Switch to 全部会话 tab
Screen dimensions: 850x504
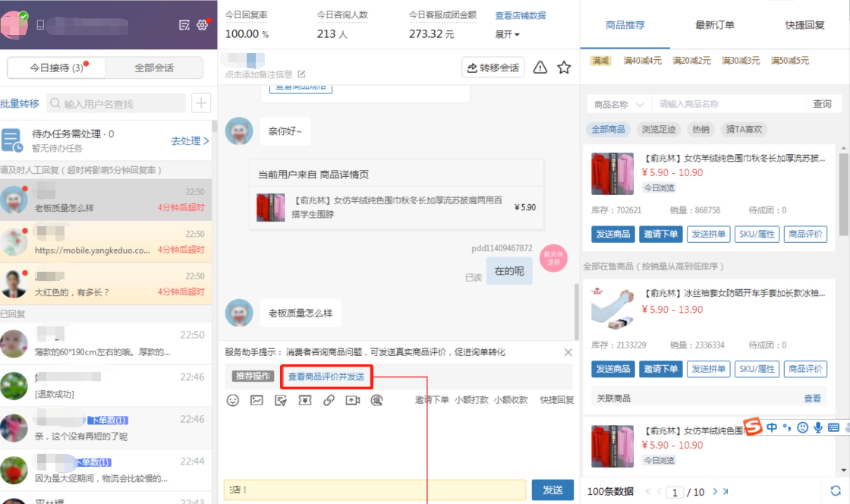tap(154, 68)
